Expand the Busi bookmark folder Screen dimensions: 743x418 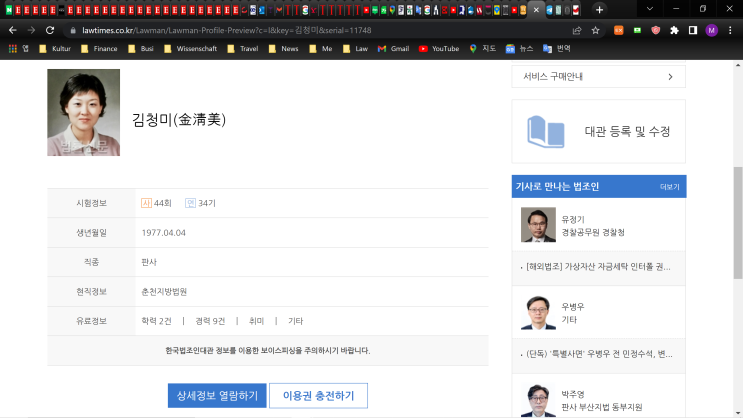pyautogui.click(x=141, y=48)
